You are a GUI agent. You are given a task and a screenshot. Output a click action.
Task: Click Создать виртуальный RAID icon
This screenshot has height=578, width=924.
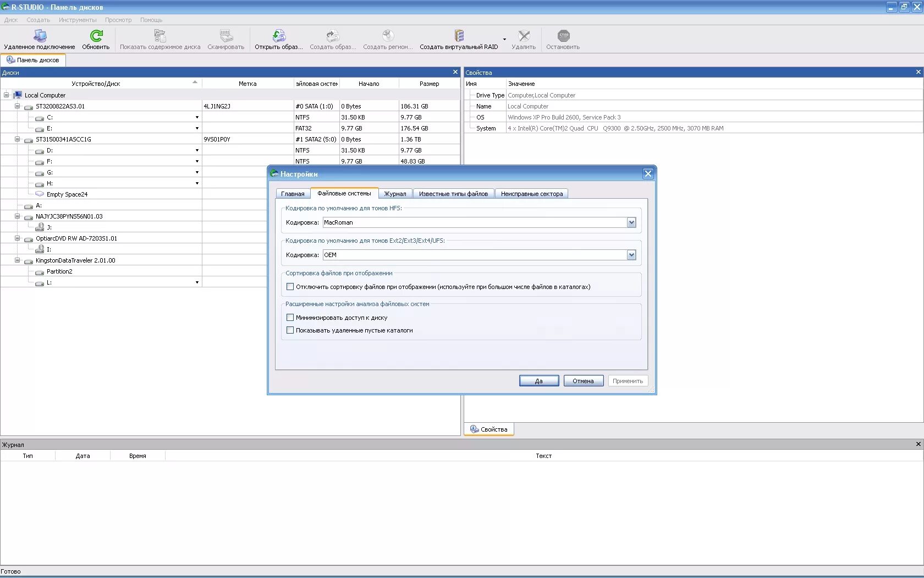[x=459, y=36]
